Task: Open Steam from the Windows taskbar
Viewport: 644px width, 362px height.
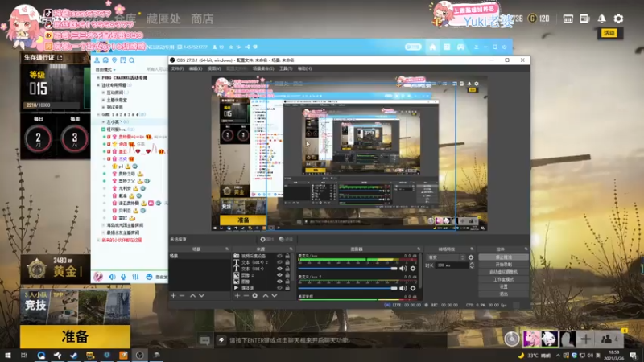Action: pyautogui.click(x=74, y=355)
